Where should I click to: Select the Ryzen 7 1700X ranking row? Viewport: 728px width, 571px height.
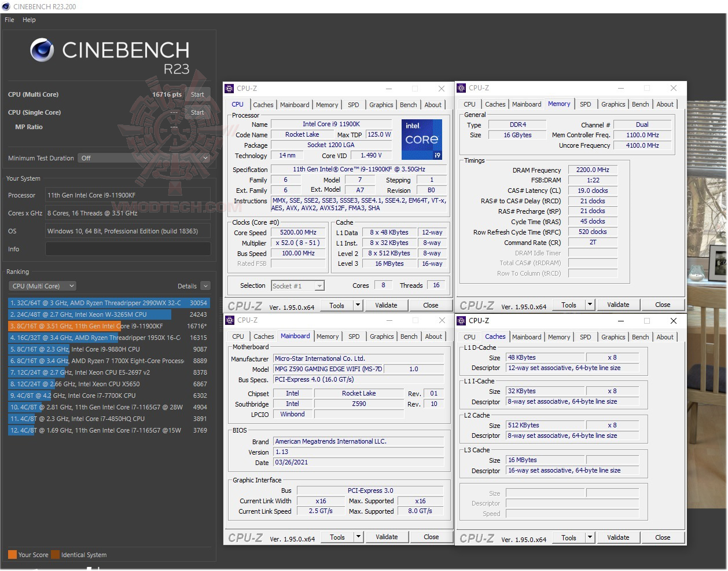[109, 361]
